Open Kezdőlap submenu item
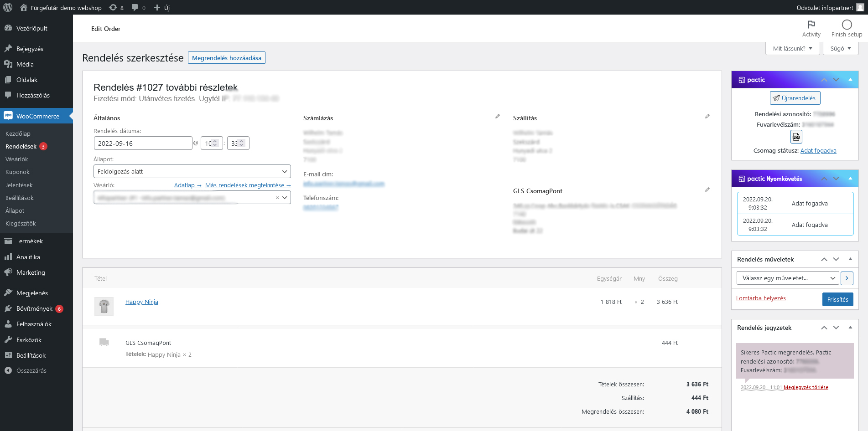This screenshot has width=868, height=431. 18,133
